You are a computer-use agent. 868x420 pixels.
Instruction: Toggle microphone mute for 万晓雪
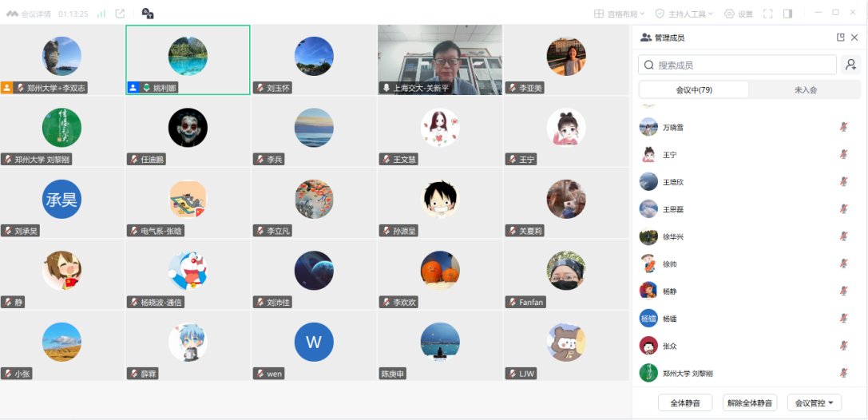(843, 128)
